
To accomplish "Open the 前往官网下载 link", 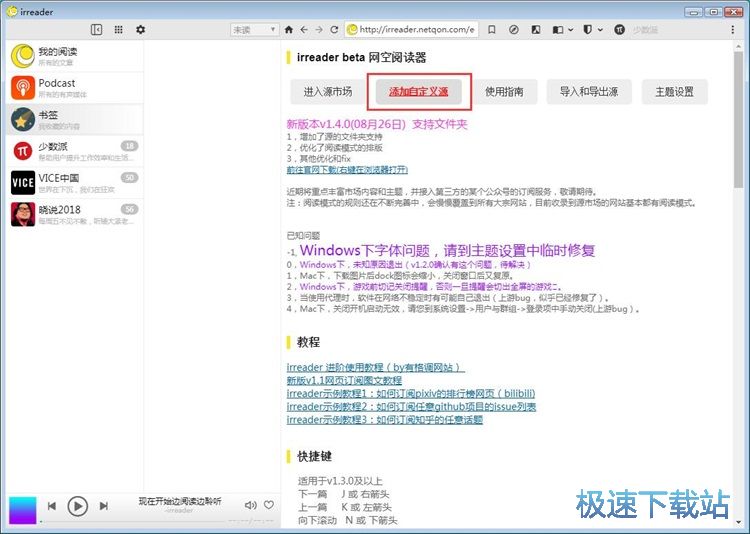I will (347, 170).
